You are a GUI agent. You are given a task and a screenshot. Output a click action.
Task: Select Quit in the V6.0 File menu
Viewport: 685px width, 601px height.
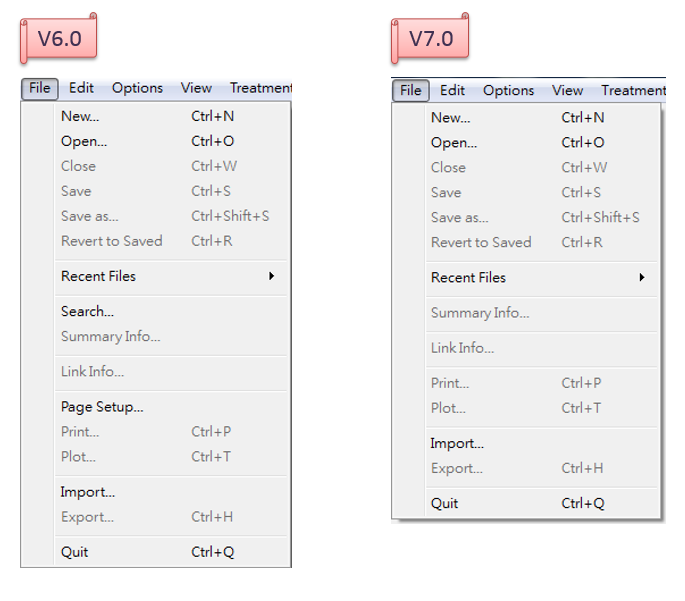click(x=75, y=552)
